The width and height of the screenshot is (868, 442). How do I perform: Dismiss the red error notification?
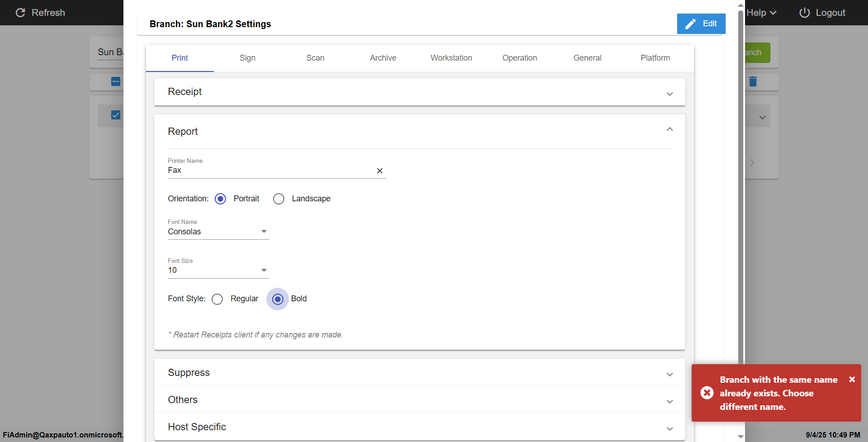tap(852, 380)
